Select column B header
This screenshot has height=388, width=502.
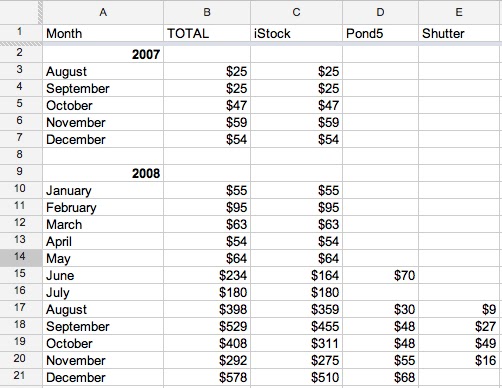click(207, 12)
